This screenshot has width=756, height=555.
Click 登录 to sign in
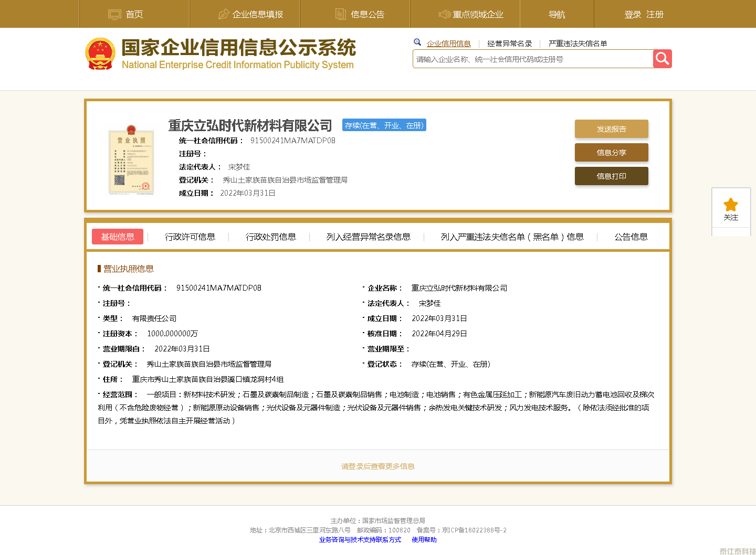coord(633,15)
